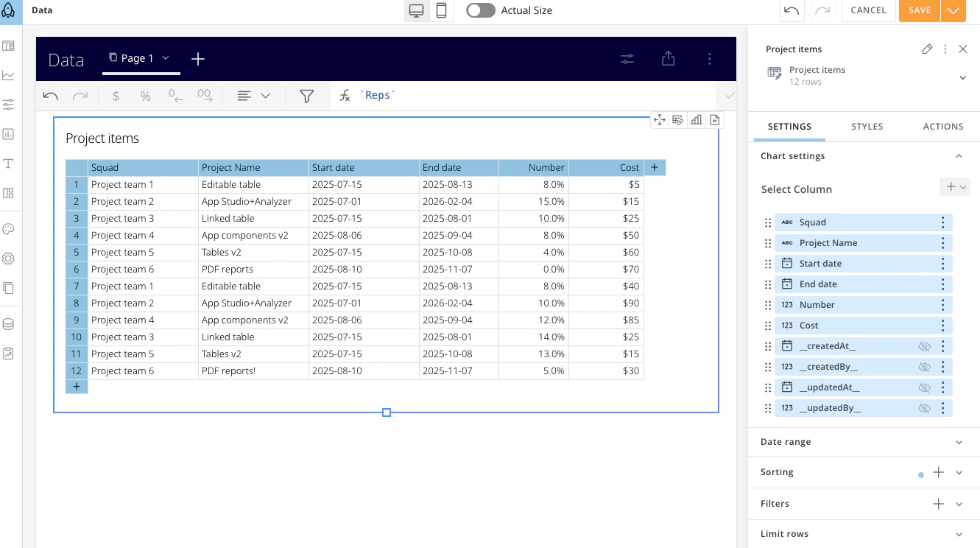Click the chart type icon on the widget
The height and width of the screenshot is (548, 980).
coord(697,120)
